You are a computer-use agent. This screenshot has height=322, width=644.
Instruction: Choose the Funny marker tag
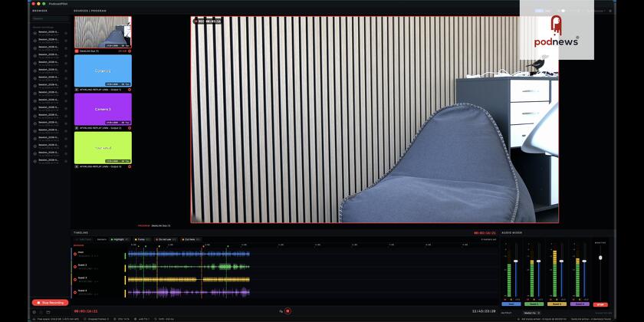click(x=142, y=239)
